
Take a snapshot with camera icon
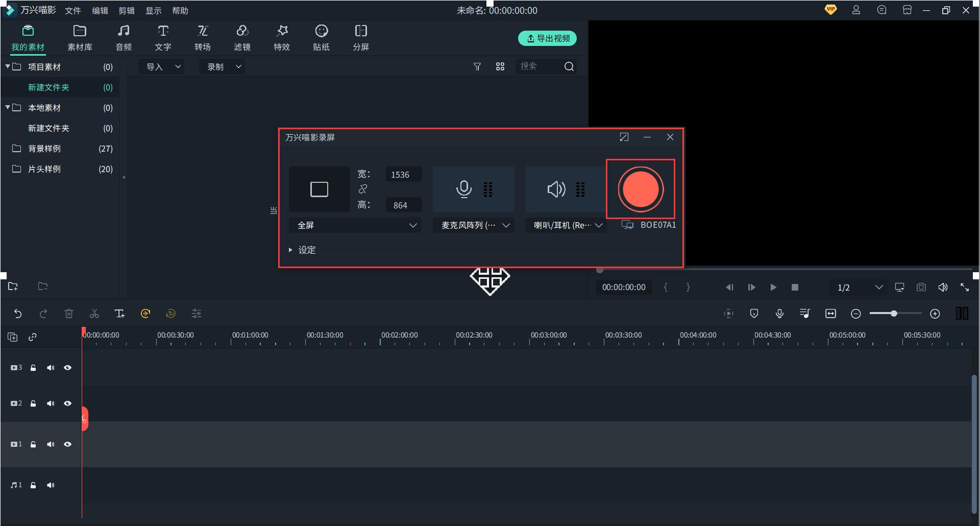tap(921, 288)
